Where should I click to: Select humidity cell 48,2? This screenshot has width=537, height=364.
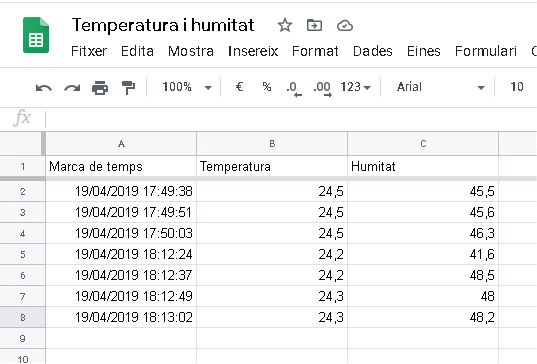(423, 317)
